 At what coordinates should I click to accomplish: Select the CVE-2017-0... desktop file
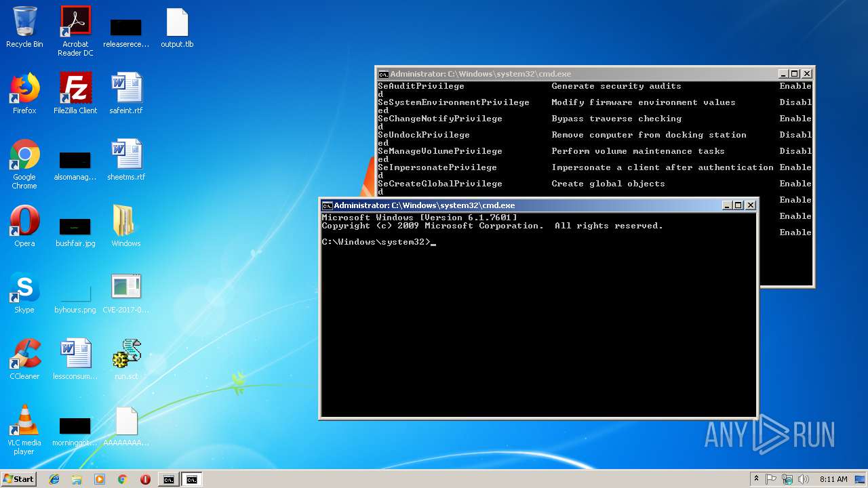click(x=126, y=293)
